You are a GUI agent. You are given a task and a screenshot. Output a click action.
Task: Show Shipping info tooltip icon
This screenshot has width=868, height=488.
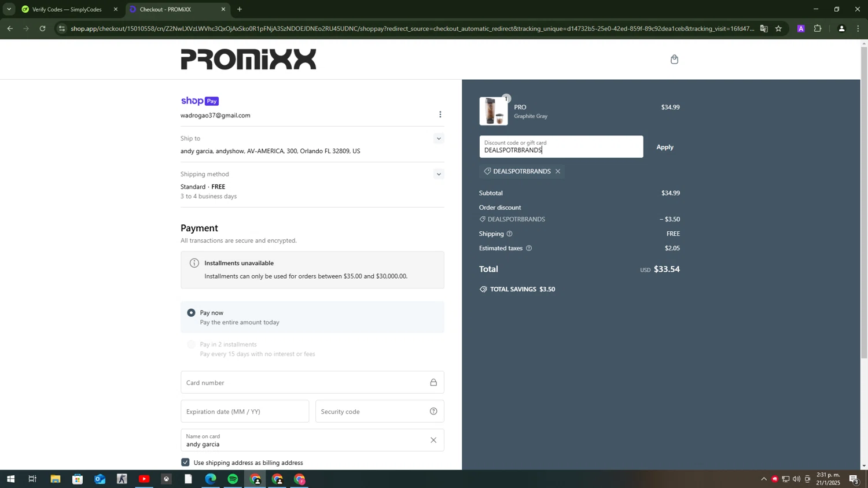point(509,234)
